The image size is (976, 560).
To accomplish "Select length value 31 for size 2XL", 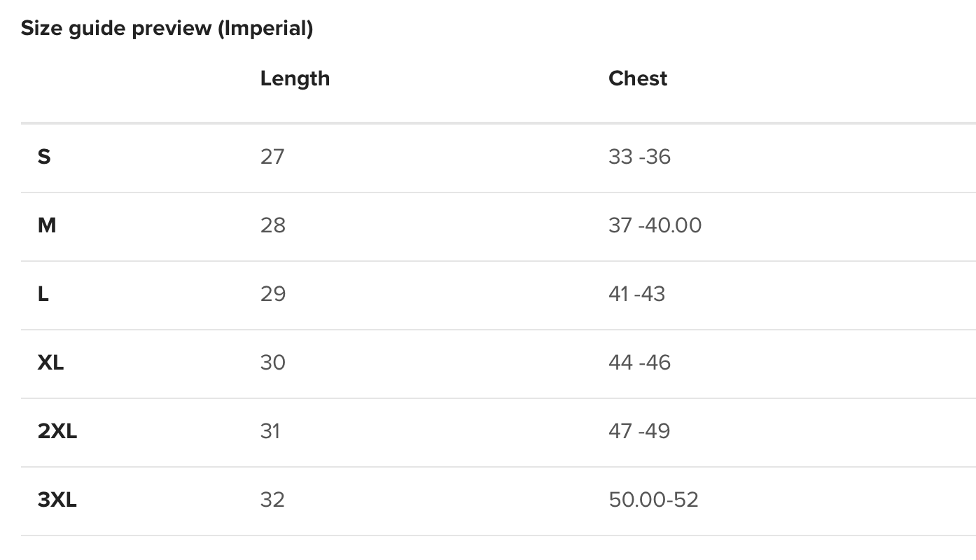I will pos(270,431).
